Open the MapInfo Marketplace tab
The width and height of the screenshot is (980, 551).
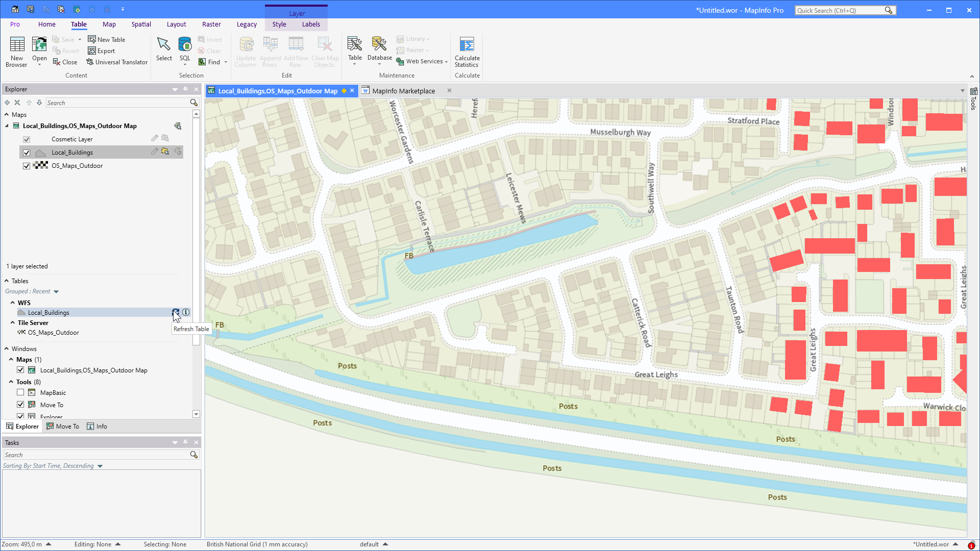pos(404,90)
